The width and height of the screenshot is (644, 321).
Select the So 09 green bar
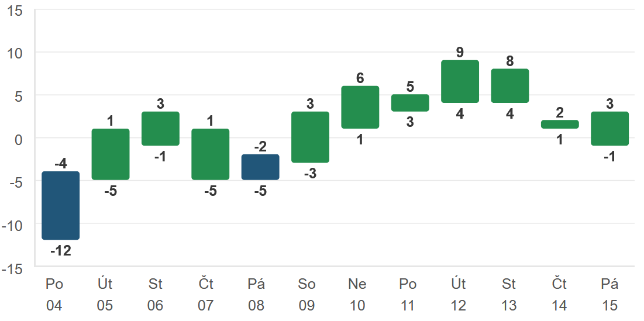[x=311, y=137]
